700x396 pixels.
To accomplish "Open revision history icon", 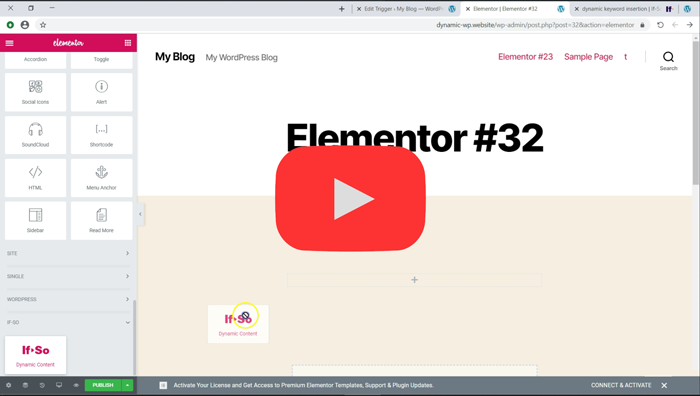I will pyautogui.click(x=42, y=385).
